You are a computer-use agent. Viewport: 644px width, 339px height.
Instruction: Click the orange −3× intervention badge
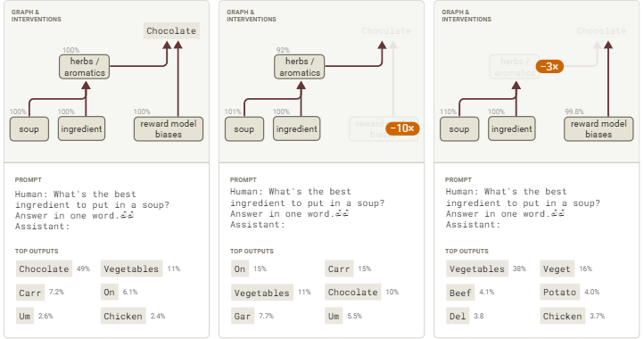549,66
